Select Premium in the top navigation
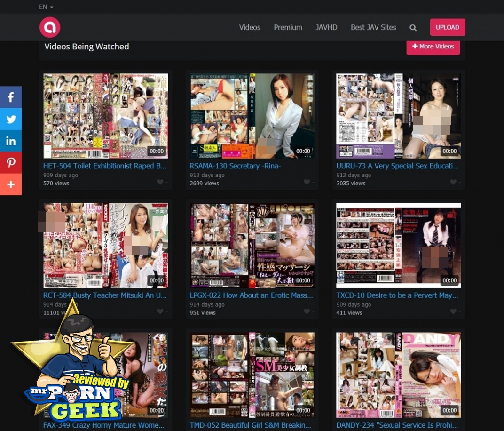 click(x=288, y=27)
